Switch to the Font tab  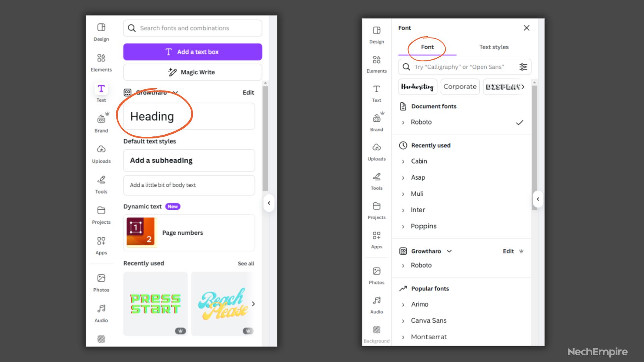pos(427,47)
